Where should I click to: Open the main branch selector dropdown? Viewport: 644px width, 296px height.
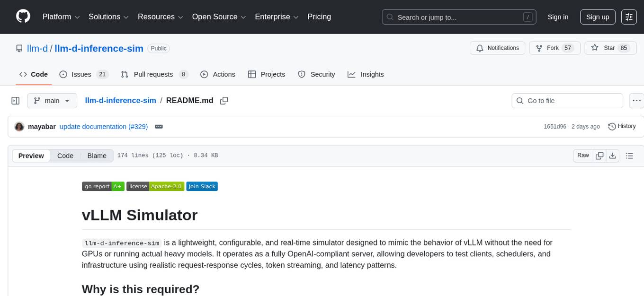tap(52, 101)
